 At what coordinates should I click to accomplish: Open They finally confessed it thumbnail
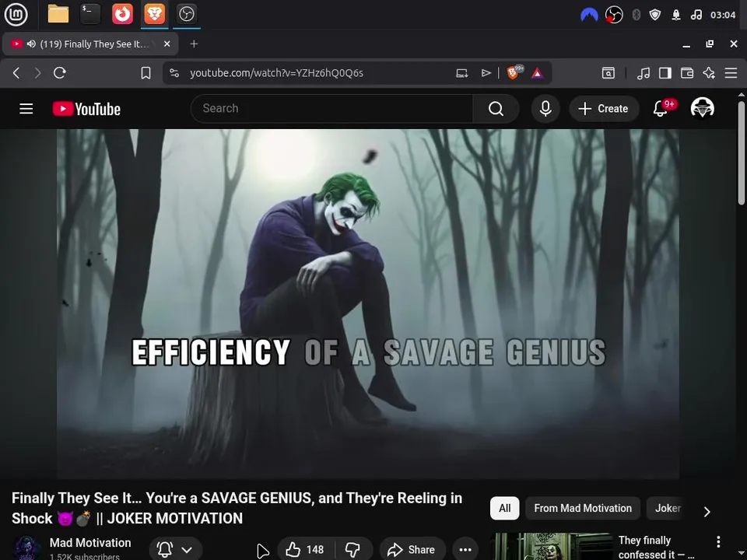click(551, 546)
